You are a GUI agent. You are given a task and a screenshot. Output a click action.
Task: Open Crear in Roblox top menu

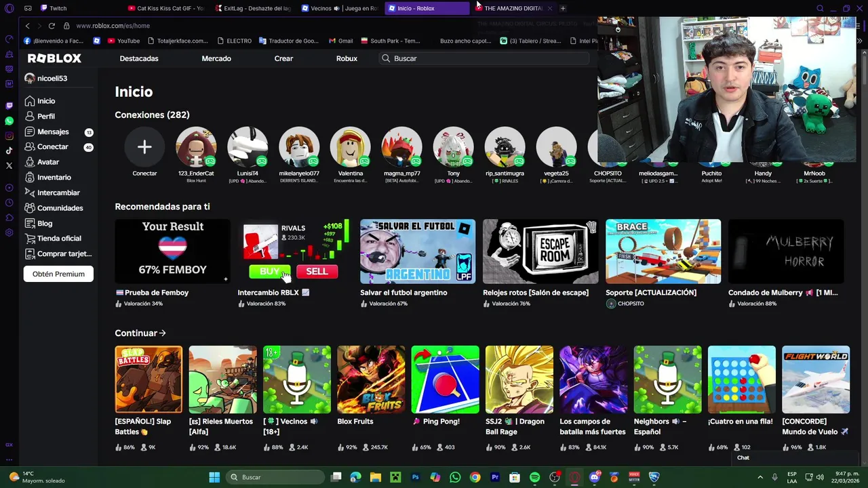point(283,58)
